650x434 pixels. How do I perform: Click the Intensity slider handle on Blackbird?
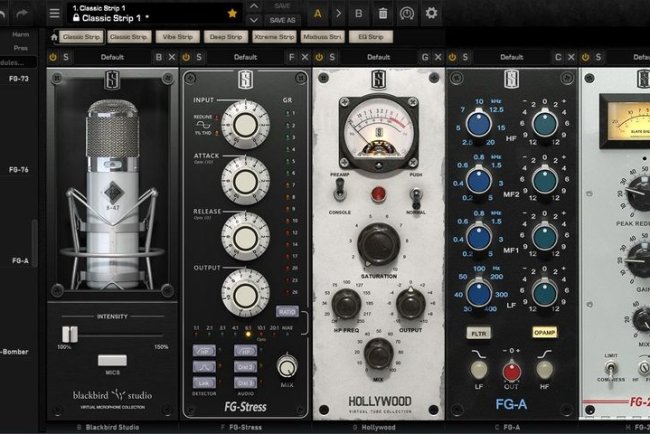point(70,334)
